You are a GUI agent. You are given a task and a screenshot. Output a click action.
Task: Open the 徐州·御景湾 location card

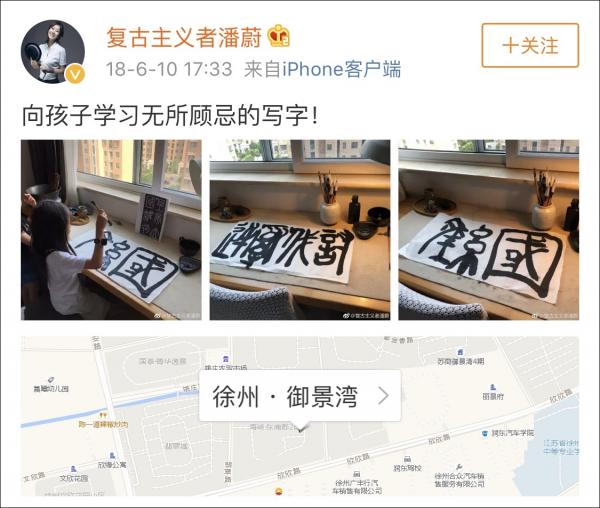(x=300, y=396)
